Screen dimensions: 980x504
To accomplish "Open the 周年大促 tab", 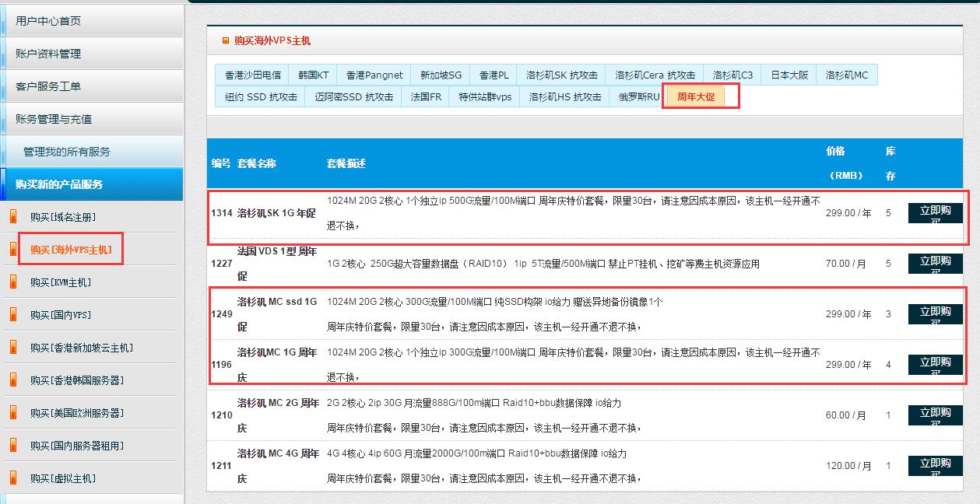I will click(696, 97).
